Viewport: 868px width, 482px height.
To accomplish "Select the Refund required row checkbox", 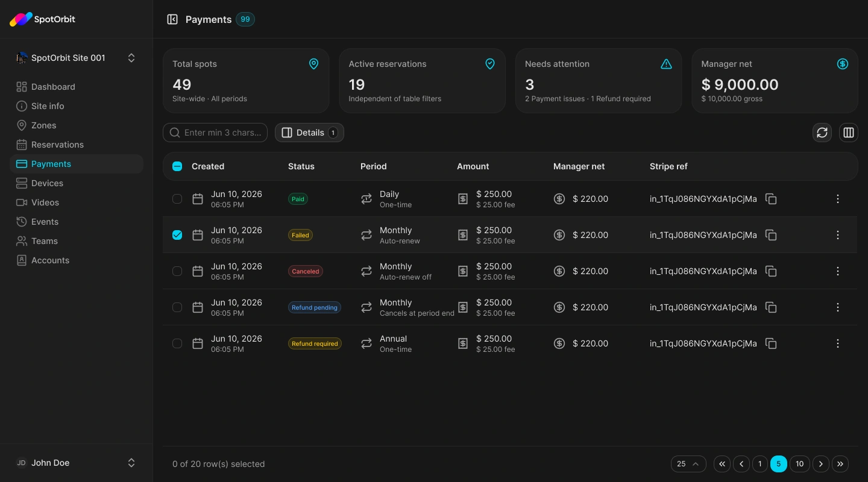I will point(177,343).
